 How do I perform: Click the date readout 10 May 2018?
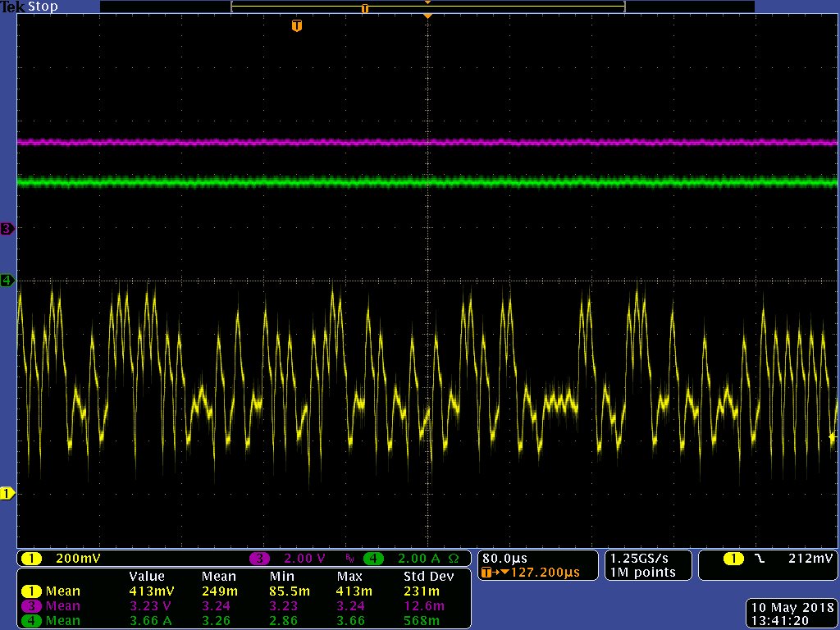pos(792,608)
